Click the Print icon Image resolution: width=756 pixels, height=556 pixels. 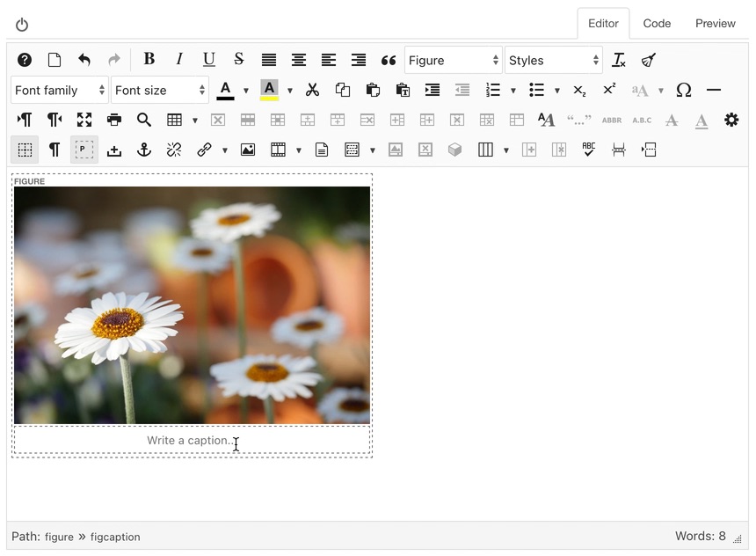114,120
